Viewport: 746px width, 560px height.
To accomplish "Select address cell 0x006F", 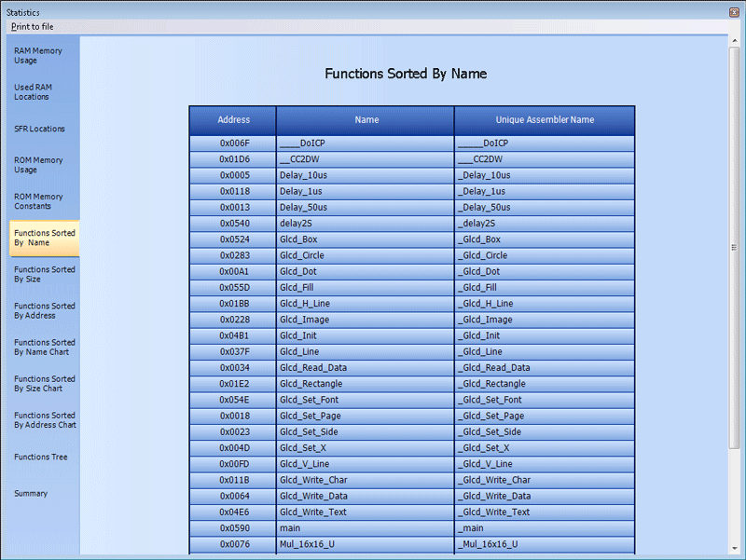I will [233, 143].
